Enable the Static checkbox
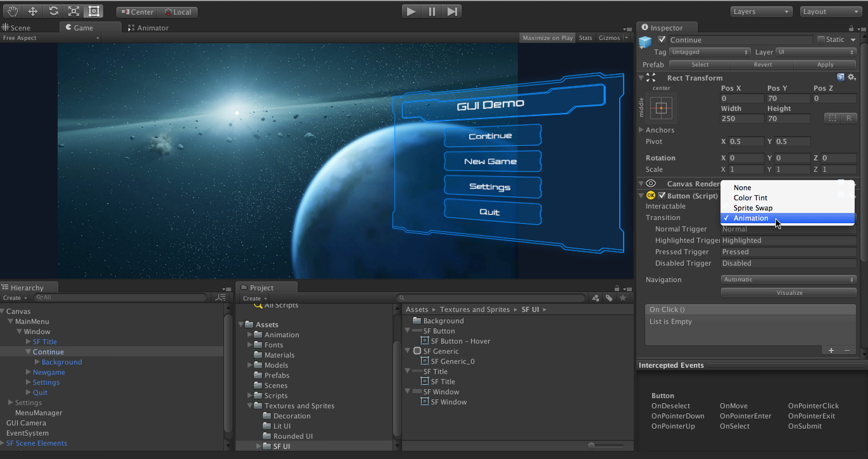The height and width of the screenshot is (459, 868). 821,39
